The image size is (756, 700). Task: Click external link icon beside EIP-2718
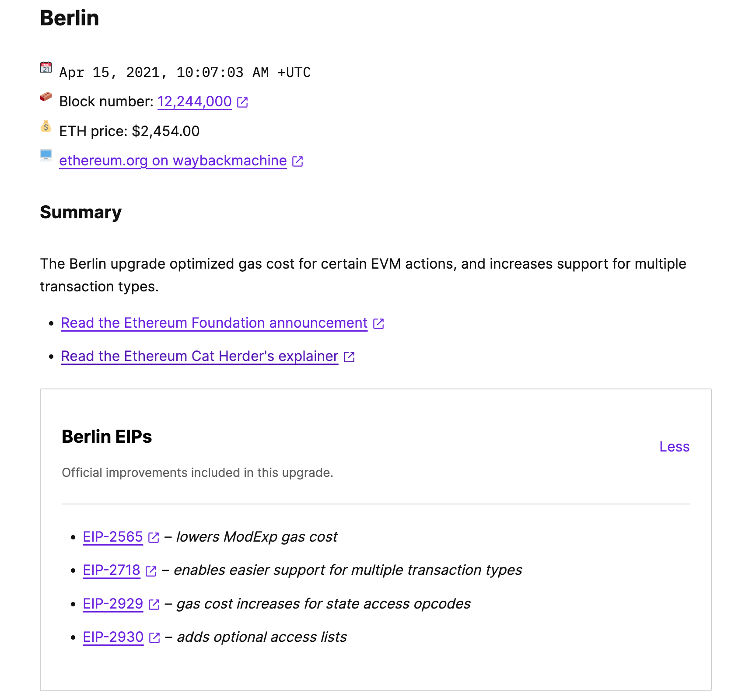151,571
